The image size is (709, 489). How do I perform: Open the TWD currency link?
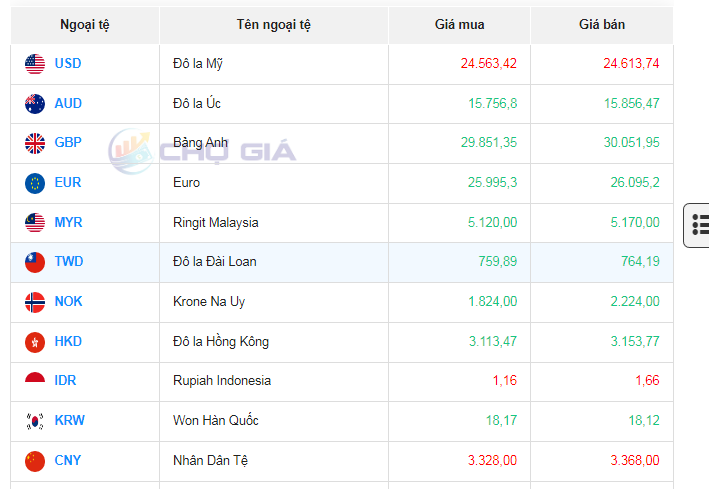click(x=69, y=261)
